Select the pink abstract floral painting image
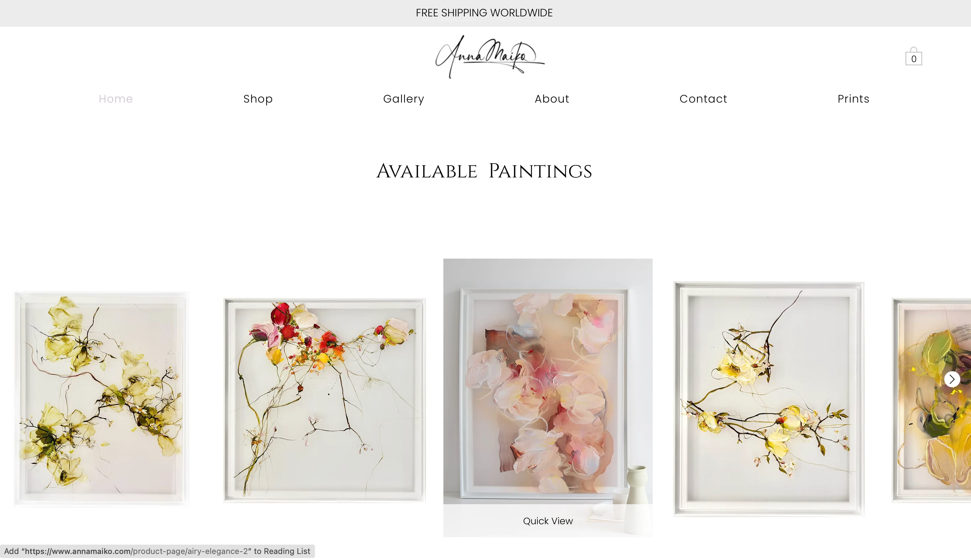Image resolution: width=971 pixels, height=560 pixels. (x=548, y=382)
